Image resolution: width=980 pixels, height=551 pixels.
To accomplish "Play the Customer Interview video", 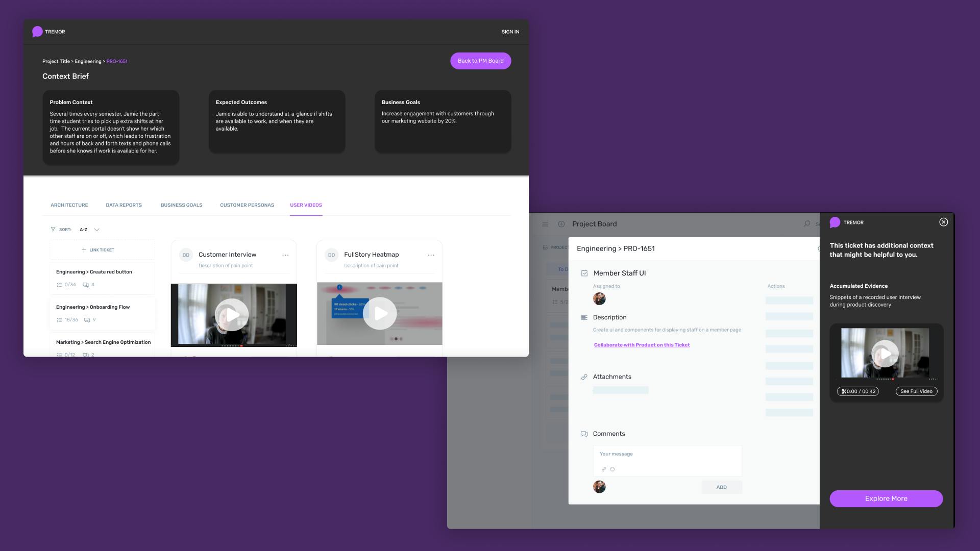I will 232,315.
